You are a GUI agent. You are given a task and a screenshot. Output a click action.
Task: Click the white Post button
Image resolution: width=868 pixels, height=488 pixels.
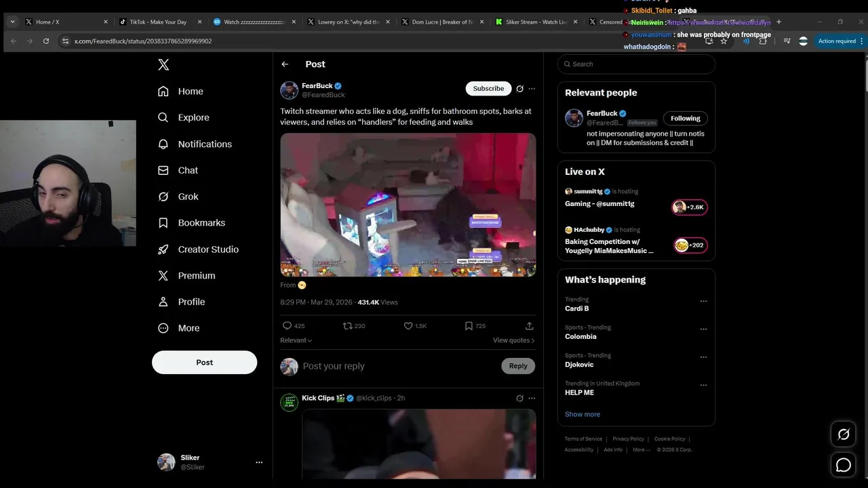pos(204,362)
